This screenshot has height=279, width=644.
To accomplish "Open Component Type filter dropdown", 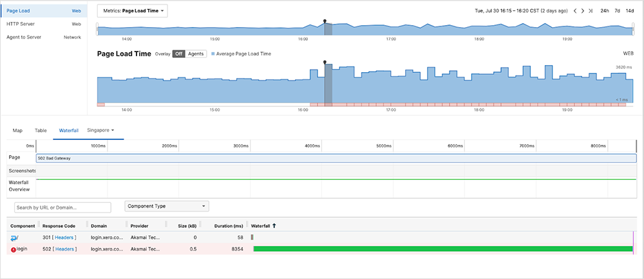I will click(x=167, y=206).
